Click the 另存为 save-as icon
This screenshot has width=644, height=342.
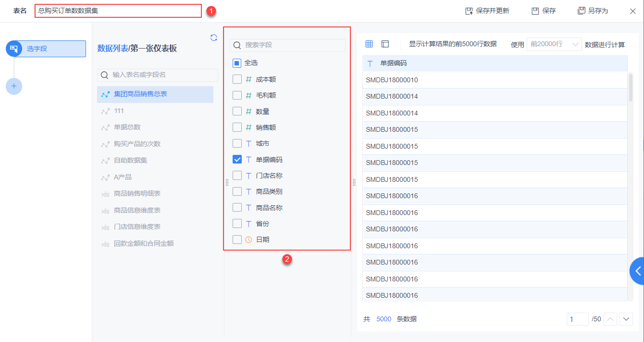pos(582,11)
